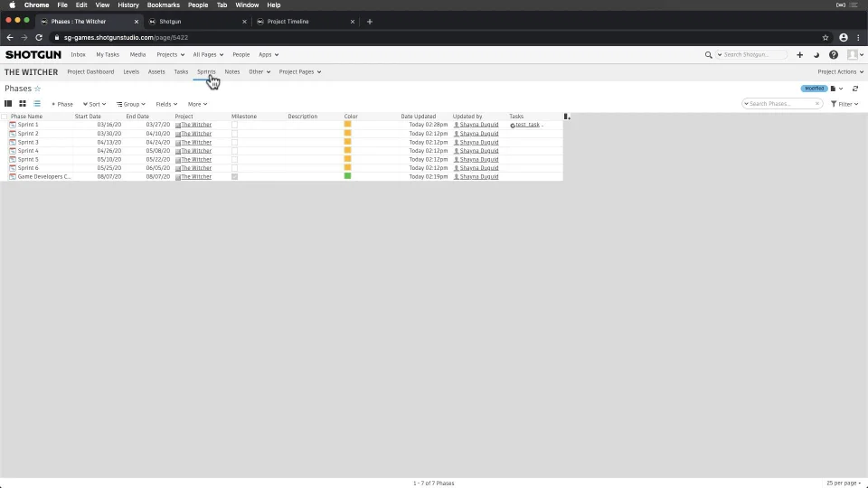
Task: Bookmark this page with star icon
Action: point(826,38)
